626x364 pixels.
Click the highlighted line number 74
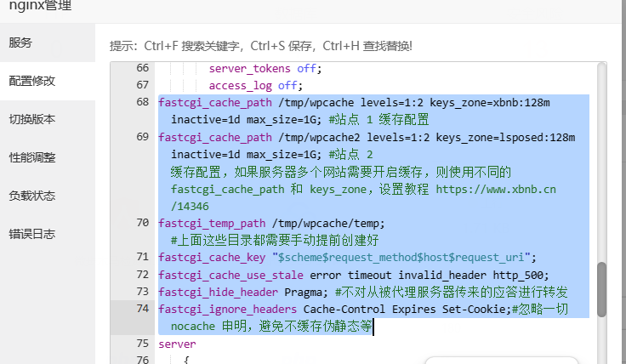pos(141,309)
